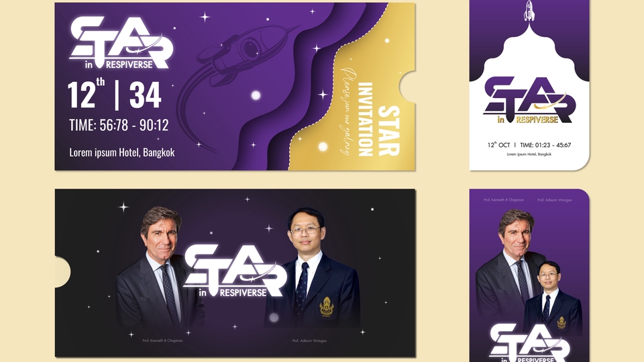Click the '12th | 34' date text

click(115, 94)
